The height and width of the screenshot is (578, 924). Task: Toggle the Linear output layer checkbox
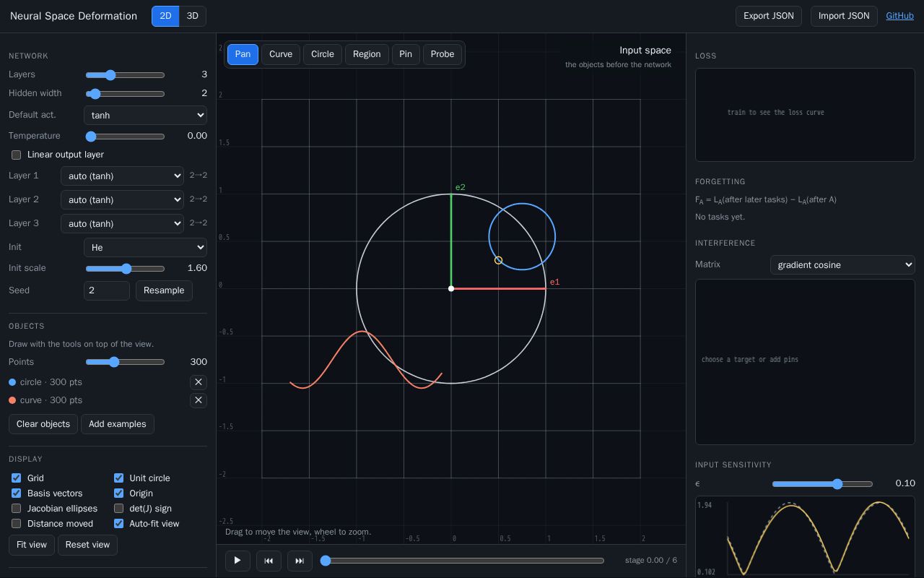point(16,155)
